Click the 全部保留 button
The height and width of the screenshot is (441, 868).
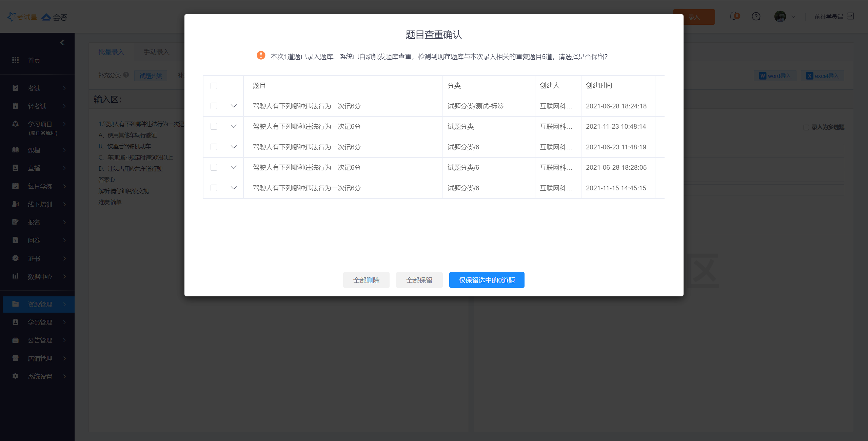[x=419, y=280]
